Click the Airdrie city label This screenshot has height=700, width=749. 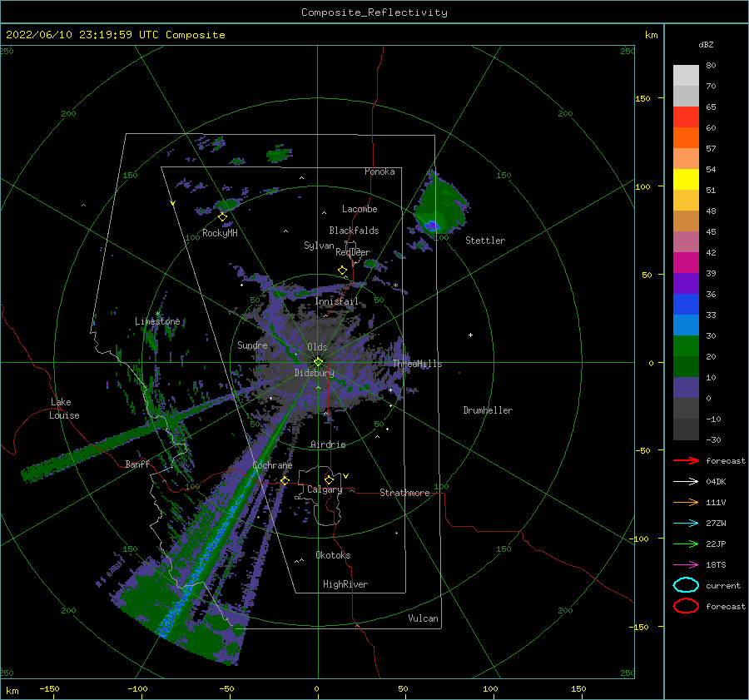coord(328,444)
